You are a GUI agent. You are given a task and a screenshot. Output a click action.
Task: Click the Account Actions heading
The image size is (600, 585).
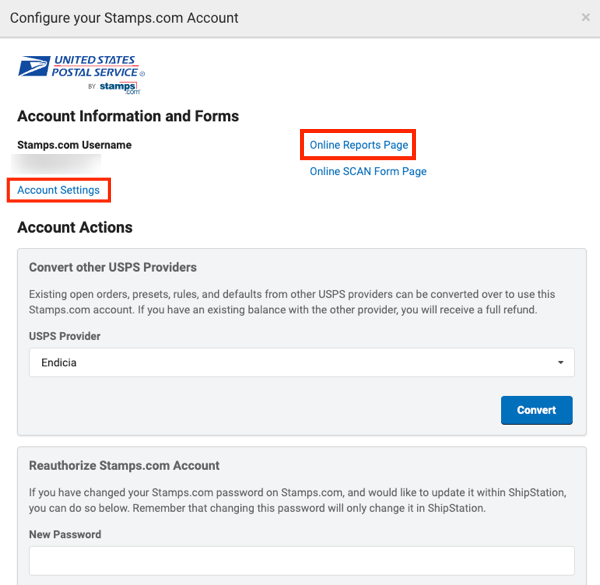click(x=75, y=228)
